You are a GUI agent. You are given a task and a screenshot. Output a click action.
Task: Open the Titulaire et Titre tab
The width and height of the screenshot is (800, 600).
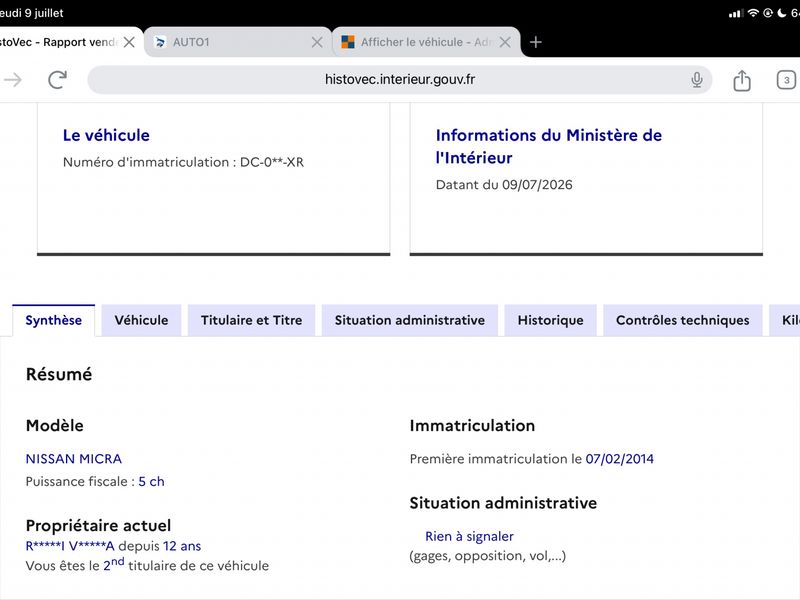(x=252, y=320)
